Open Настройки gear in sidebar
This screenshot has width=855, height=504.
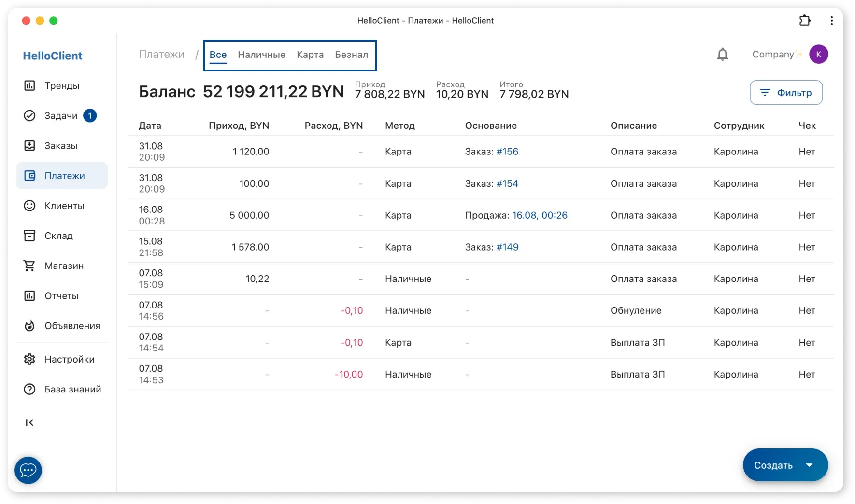click(x=29, y=359)
